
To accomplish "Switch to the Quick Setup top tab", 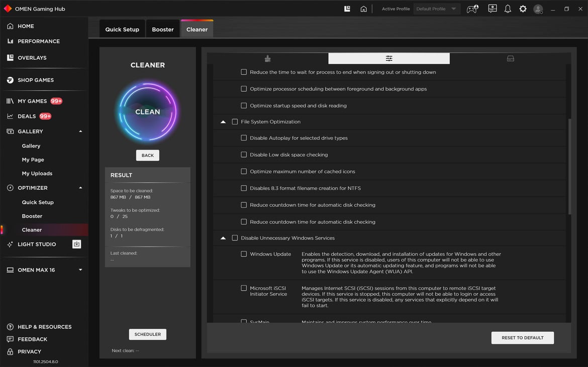I will click(122, 29).
